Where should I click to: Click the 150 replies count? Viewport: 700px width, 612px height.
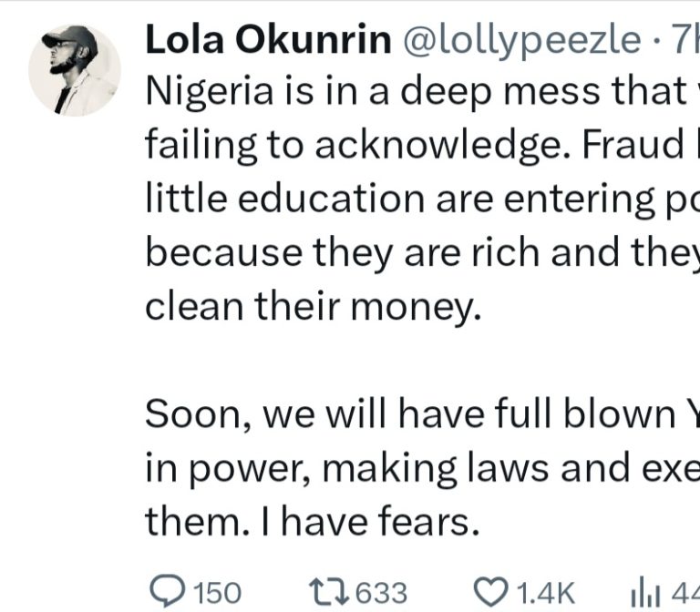(x=217, y=593)
